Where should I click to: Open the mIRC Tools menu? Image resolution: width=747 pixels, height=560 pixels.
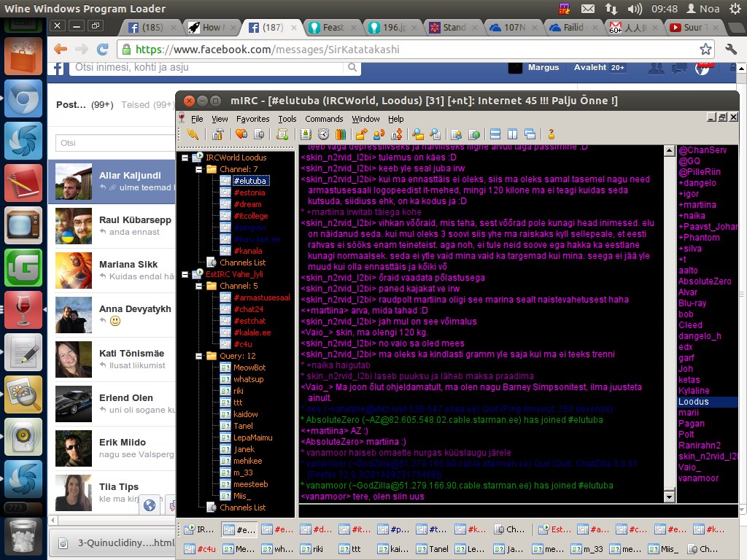[x=287, y=119]
